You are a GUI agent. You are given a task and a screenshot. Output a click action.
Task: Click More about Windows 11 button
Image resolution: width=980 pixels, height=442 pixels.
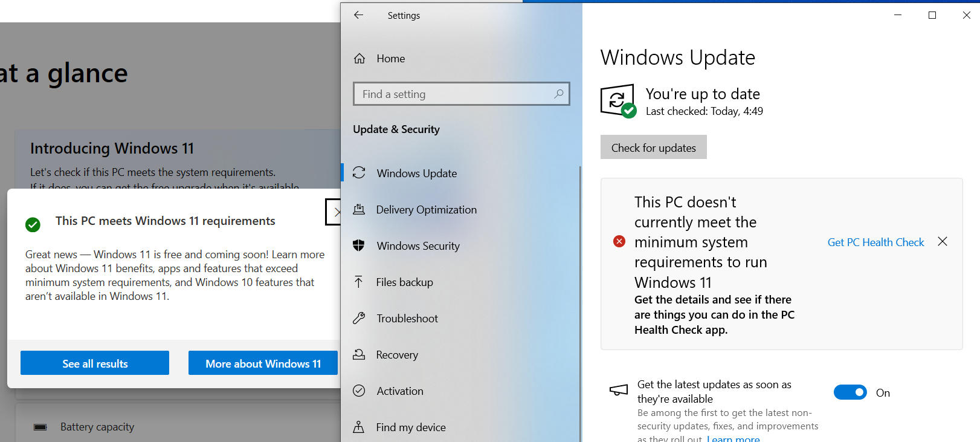pos(263,363)
